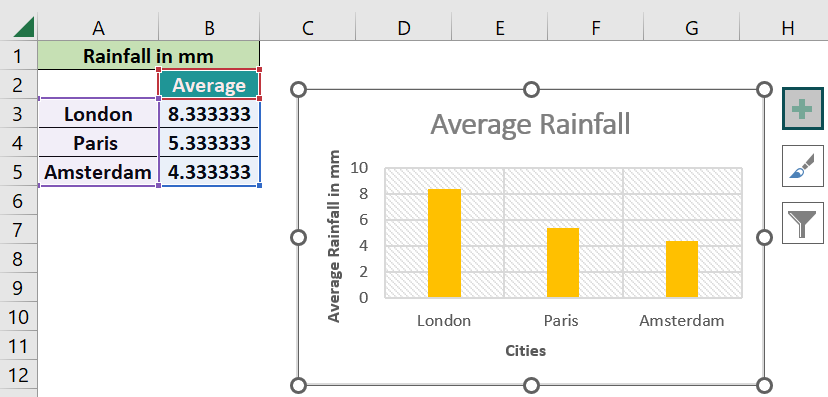Click the 'Cities' horizontal axis title
This screenshot has height=397, width=828.
(525, 351)
